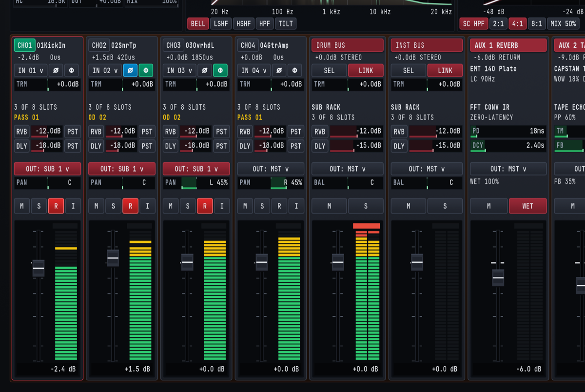Click the -2.4 dB readout under CH01 fader
Screen dimensions: 585x392
click(x=63, y=369)
